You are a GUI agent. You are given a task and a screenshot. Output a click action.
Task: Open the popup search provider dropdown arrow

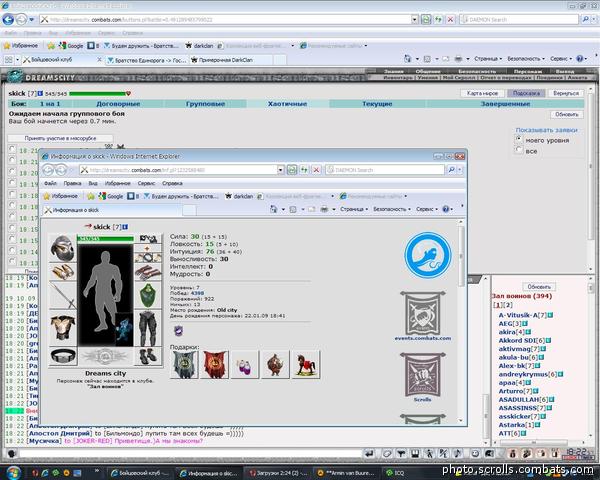pos(460,170)
